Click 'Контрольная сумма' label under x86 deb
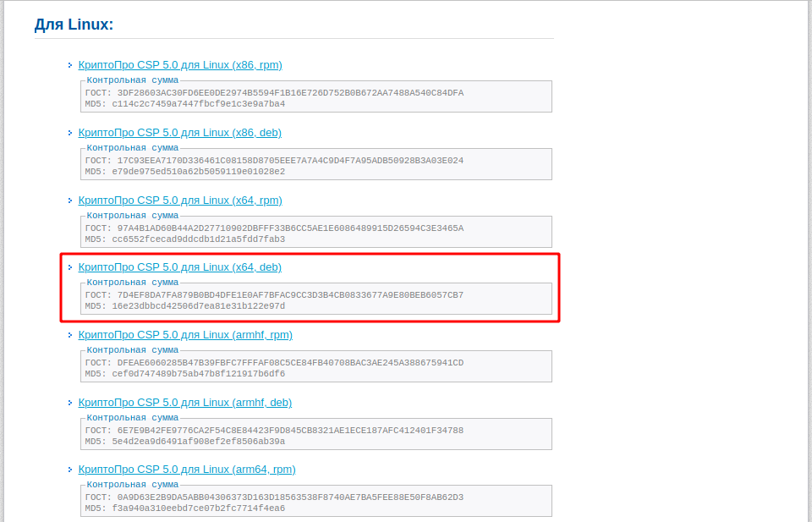The height and width of the screenshot is (522, 812). tap(133, 148)
